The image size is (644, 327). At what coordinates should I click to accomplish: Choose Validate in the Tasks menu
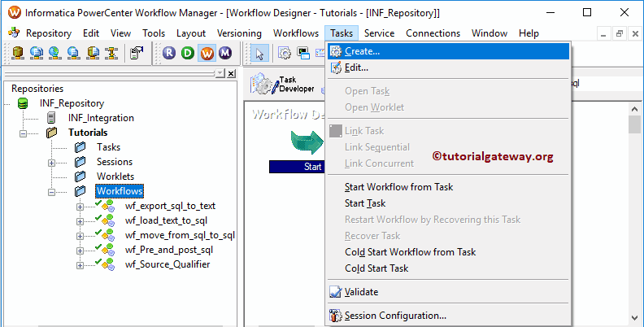tap(448, 292)
